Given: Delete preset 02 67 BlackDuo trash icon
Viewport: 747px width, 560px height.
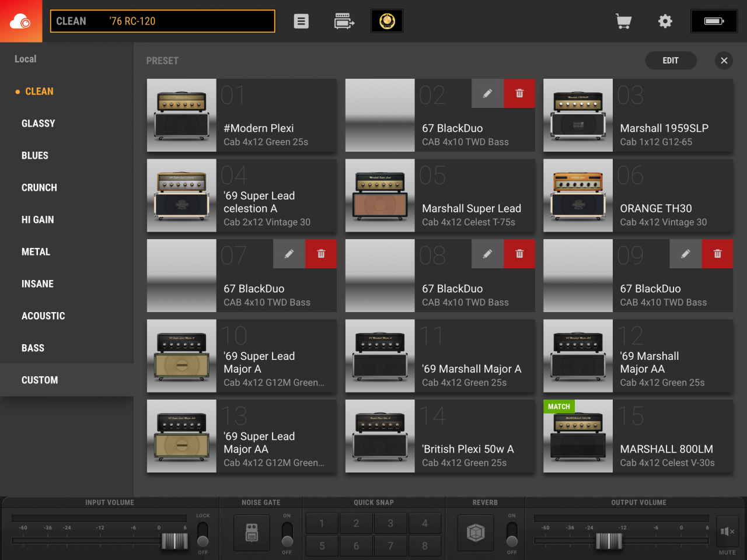Looking at the screenshot, I should [x=519, y=93].
